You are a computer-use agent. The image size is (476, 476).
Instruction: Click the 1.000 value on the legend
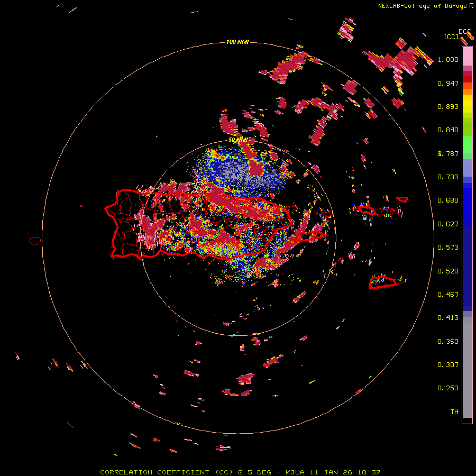pos(448,59)
